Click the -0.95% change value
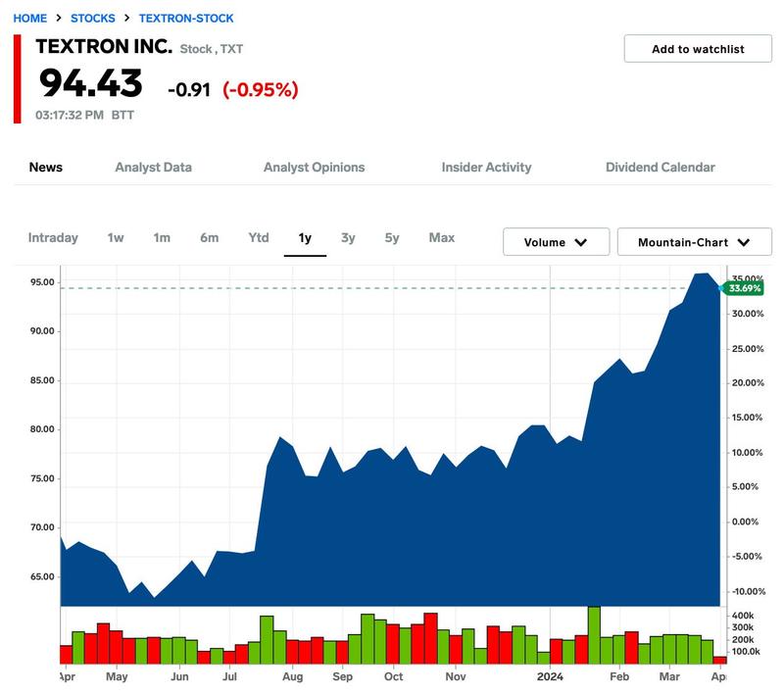784x694 pixels. click(x=261, y=90)
